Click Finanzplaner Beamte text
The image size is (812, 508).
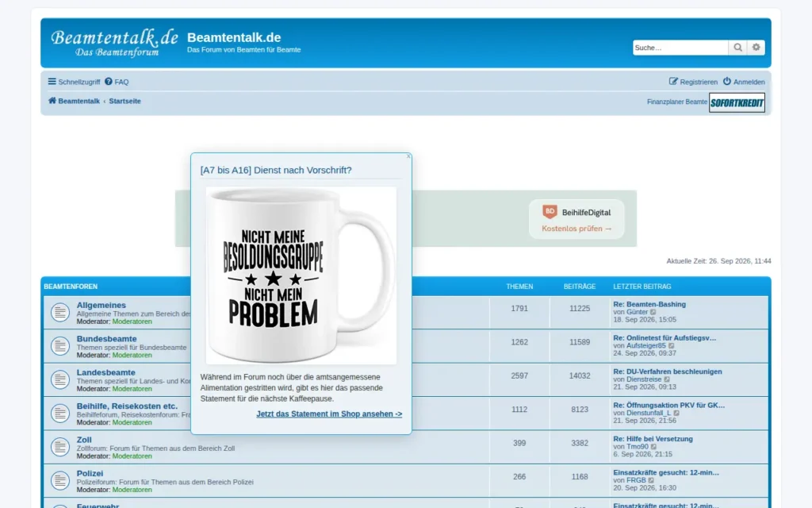pos(677,102)
